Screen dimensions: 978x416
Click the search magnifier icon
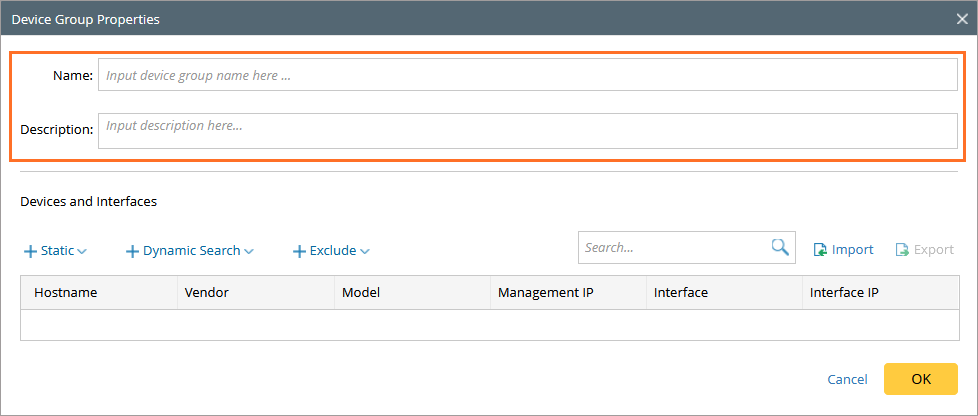780,248
